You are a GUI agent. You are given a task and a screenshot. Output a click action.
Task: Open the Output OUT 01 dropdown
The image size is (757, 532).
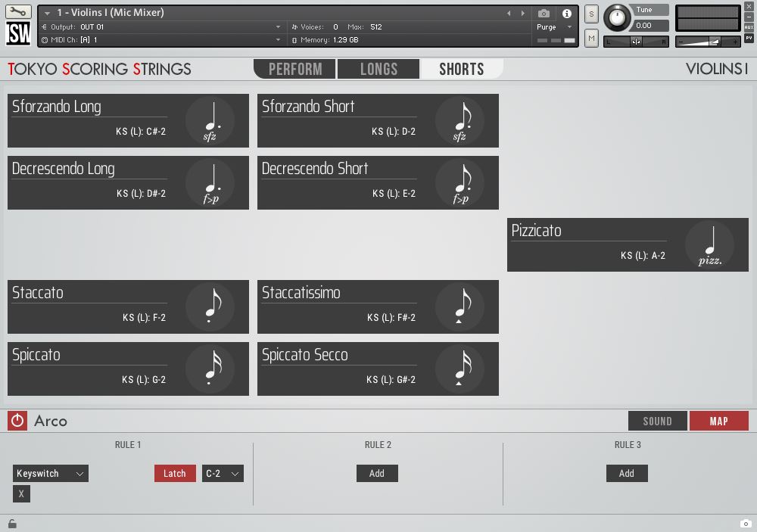click(x=161, y=27)
